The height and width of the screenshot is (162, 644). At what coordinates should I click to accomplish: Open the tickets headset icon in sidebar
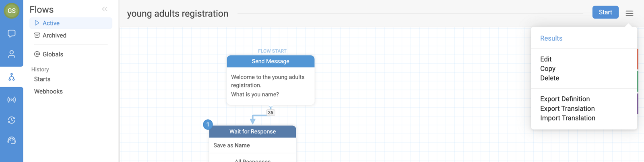tap(12, 140)
